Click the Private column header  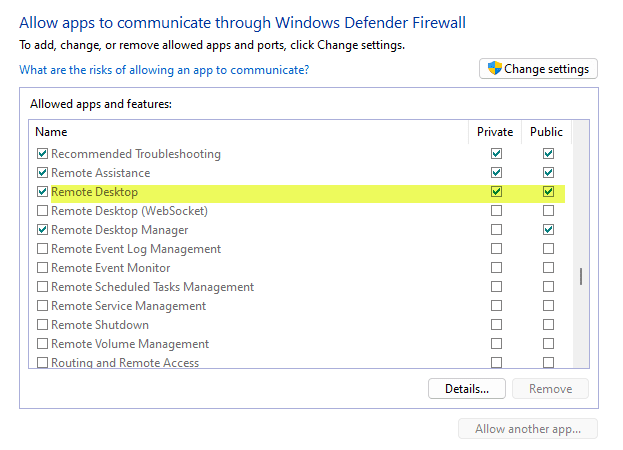(495, 131)
